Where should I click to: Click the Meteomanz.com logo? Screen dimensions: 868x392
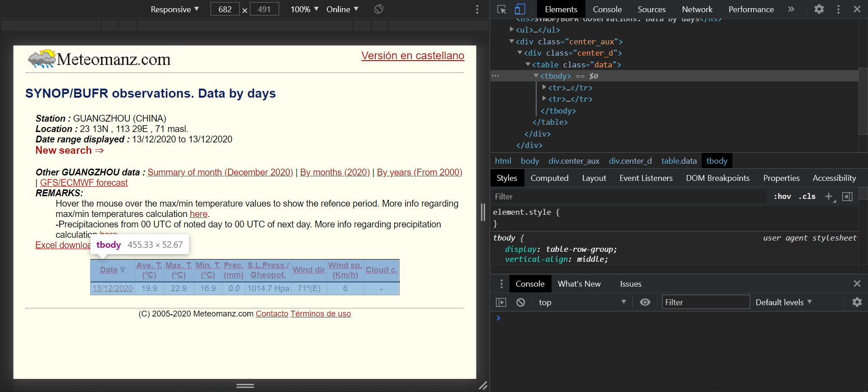tap(99, 59)
